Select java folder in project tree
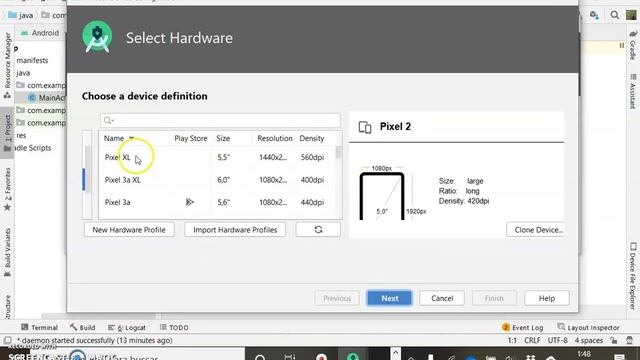Image resolution: width=640 pixels, height=360 pixels. point(23,73)
